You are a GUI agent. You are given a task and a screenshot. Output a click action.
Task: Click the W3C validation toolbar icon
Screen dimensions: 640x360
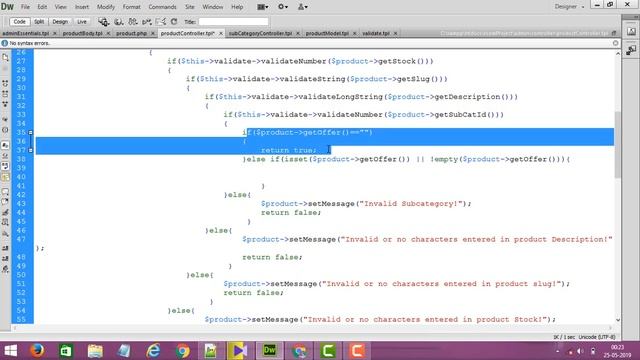(147, 22)
